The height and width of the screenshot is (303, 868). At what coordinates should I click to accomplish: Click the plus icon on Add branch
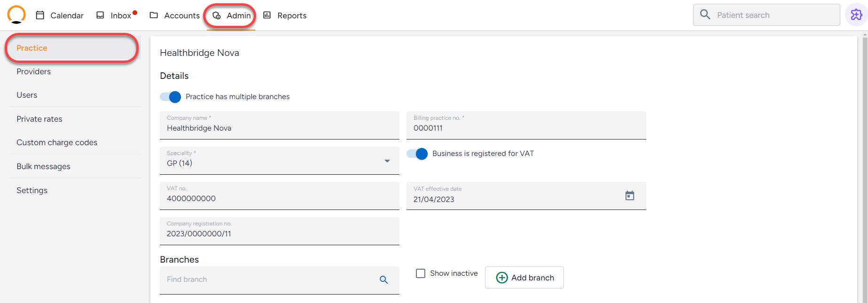(x=502, y=278)
